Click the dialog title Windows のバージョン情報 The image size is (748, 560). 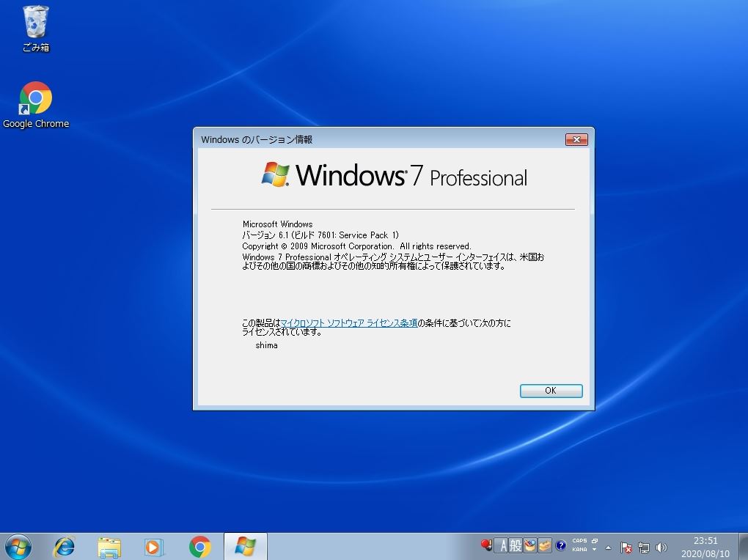point(257,139)
